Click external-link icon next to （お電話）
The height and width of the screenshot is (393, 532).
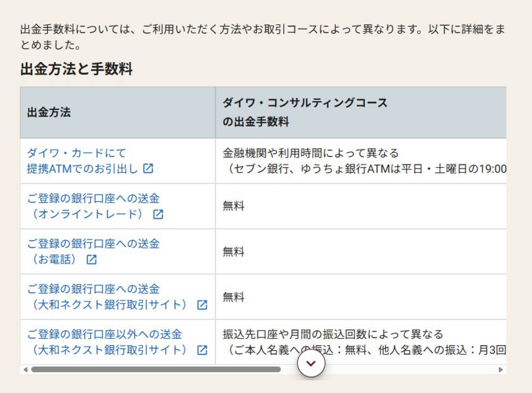(91, 259)
